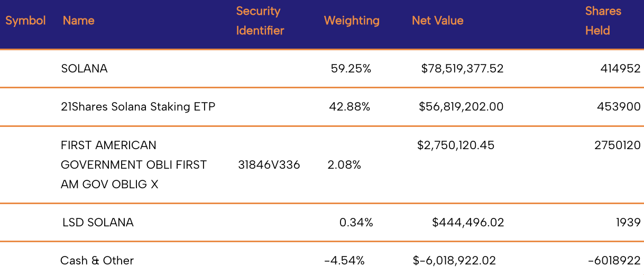Select the $444,496.02 net value

click(468, 223)
